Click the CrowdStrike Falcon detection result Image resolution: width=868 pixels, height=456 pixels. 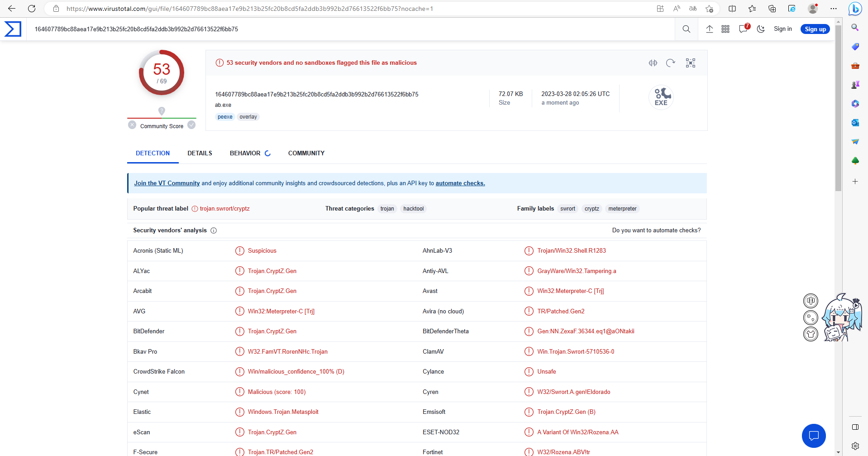pos(296,372)
